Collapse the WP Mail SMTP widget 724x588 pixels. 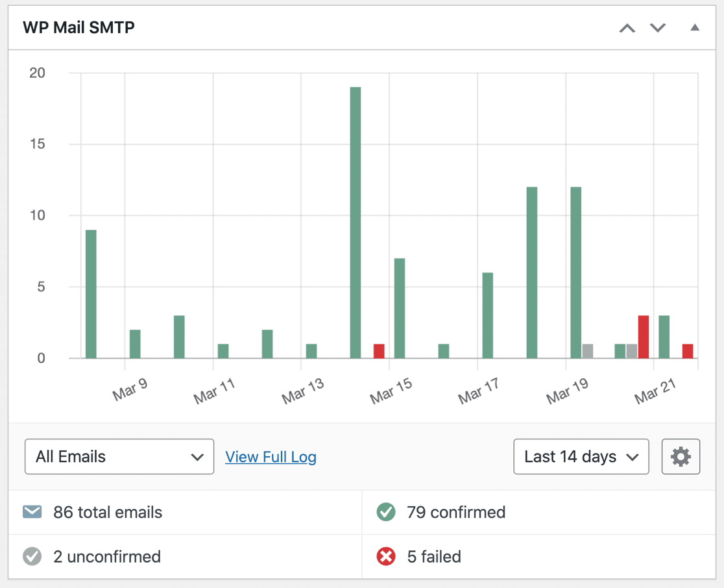point(694,28)
